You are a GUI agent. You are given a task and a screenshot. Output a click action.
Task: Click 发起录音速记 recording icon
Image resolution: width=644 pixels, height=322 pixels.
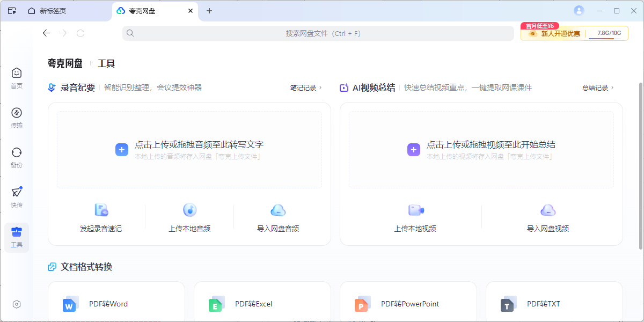(x=101, y=210)
